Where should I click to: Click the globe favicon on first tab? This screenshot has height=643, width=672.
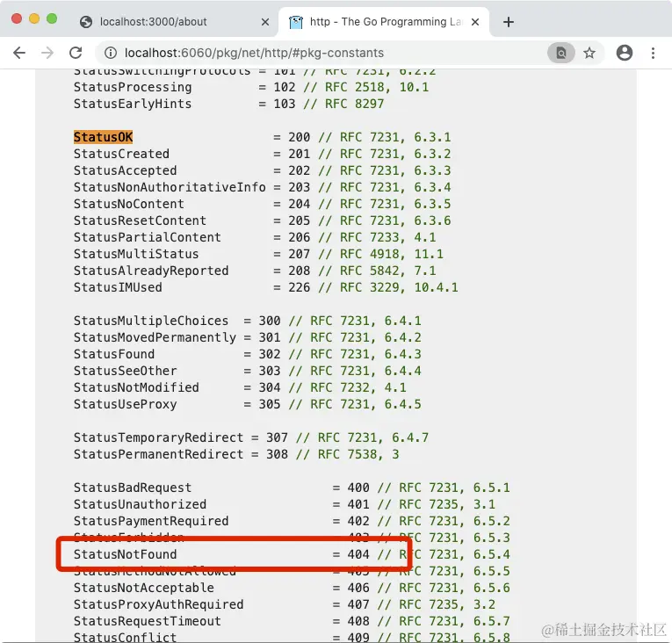click(86, 22)
